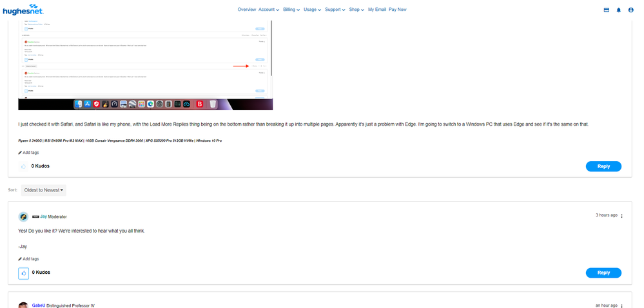The height and width of the screenshot is (308, 644).
Task: Add tags to Jay's reply
Action: pyautogui.click(x=29, y=259)
